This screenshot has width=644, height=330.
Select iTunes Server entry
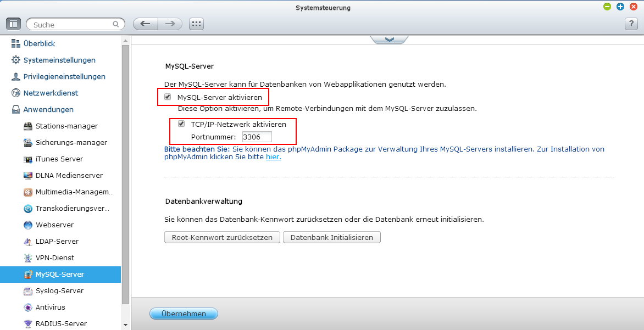(x=59, y=159)
